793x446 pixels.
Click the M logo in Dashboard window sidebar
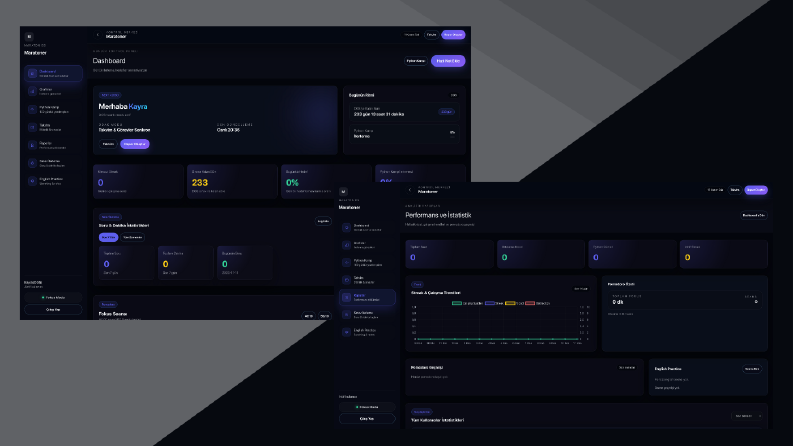coord(29,36)
